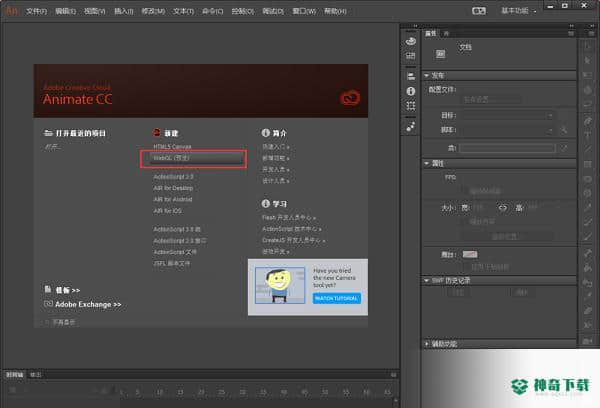Open the 模板 >> link

point(68,290)
